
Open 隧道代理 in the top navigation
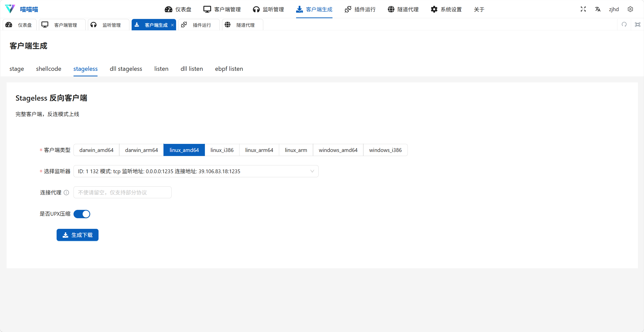[x=403, y=9]
